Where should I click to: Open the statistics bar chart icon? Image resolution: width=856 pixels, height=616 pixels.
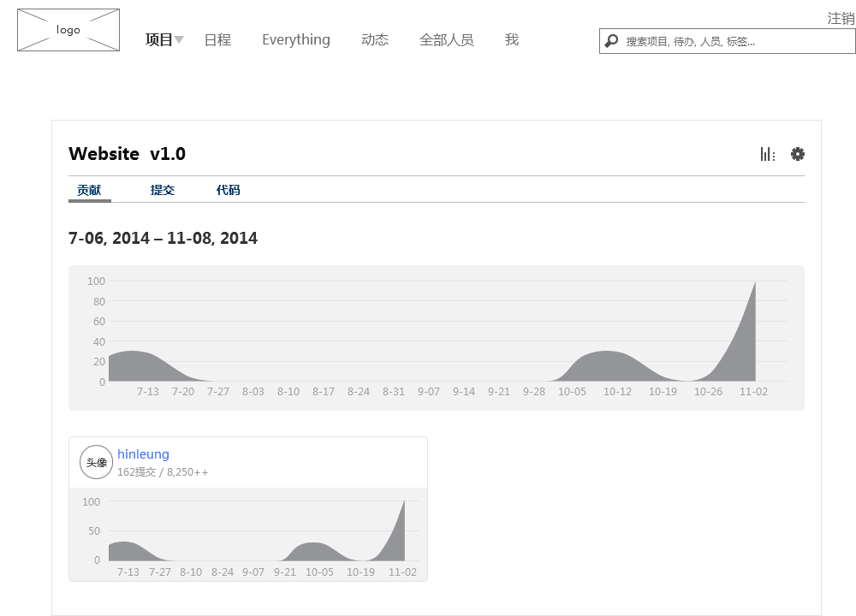768,154
